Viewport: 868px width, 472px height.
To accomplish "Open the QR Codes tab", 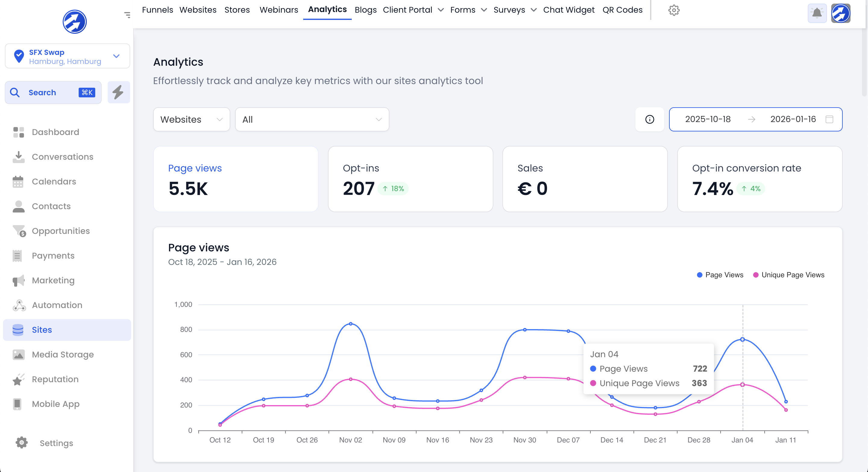I will click(x=622, y=10).
